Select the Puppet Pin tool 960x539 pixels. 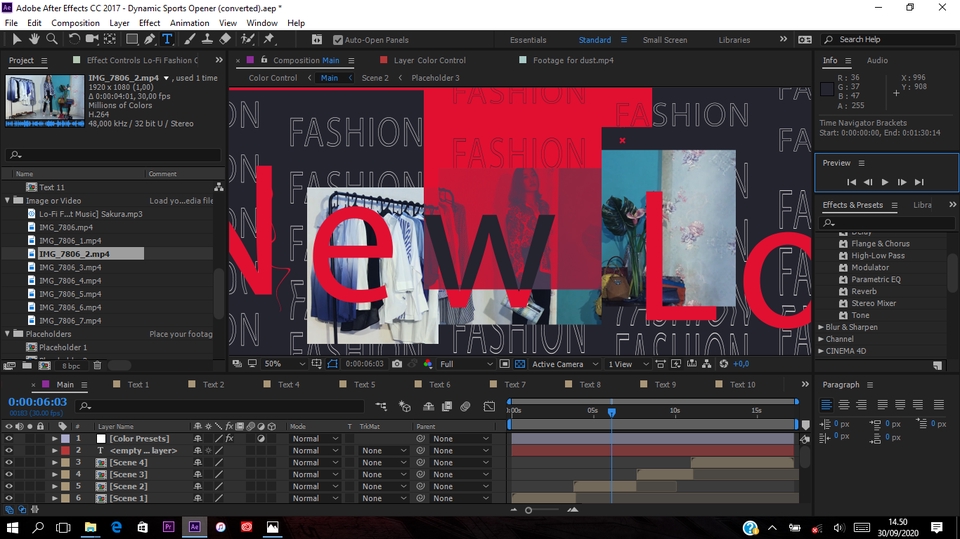[x=269, y=39]
